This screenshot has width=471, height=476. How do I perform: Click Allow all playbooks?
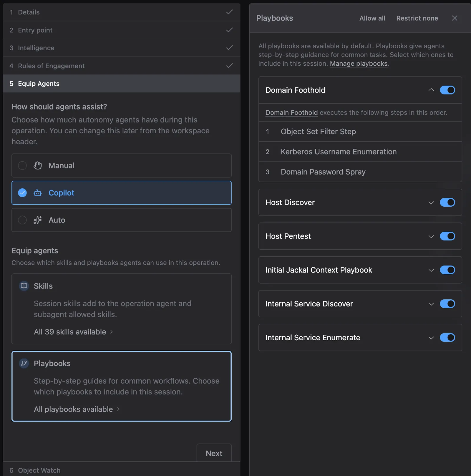(372, 18)
